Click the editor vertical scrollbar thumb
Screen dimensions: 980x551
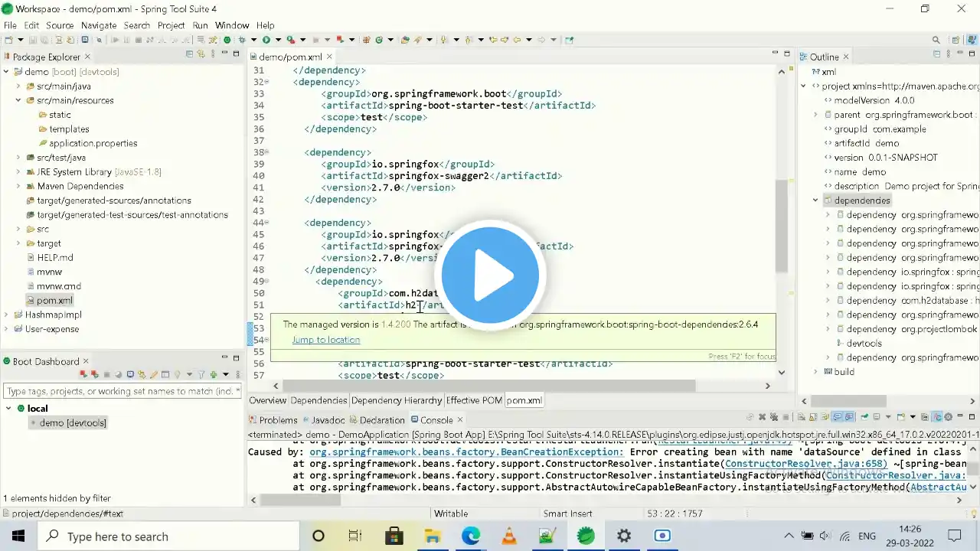click(x=781, y=226)
